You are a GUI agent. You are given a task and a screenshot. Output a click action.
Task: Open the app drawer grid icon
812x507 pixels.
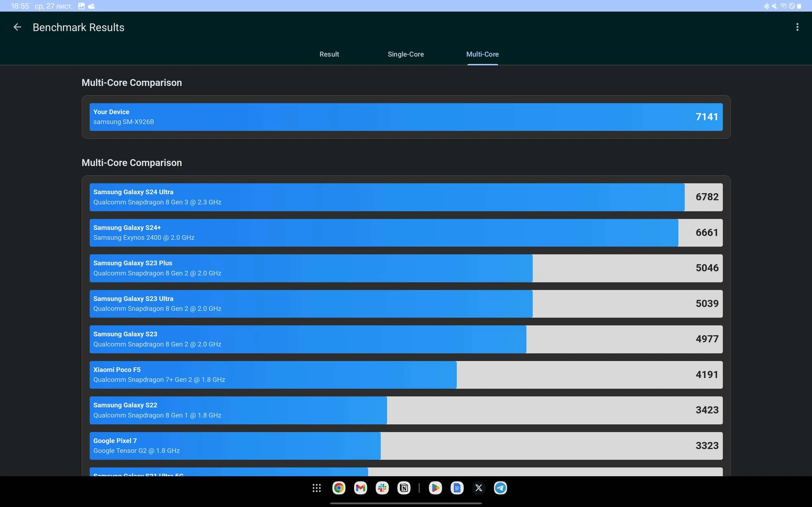[316, 488]
